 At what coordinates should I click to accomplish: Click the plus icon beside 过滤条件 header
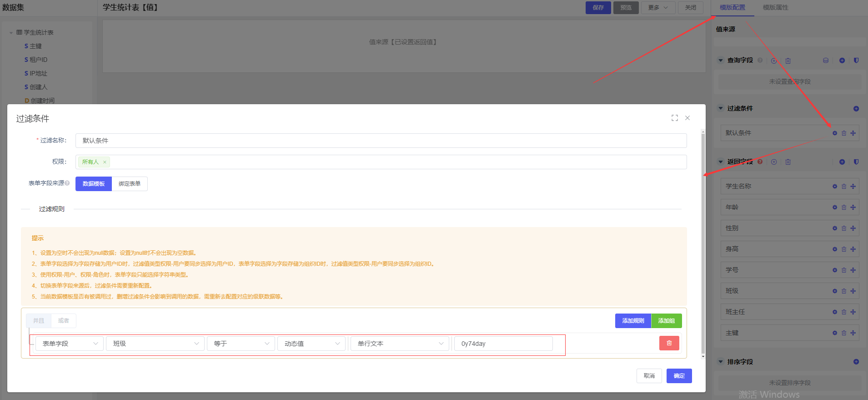tap(856, 109)
